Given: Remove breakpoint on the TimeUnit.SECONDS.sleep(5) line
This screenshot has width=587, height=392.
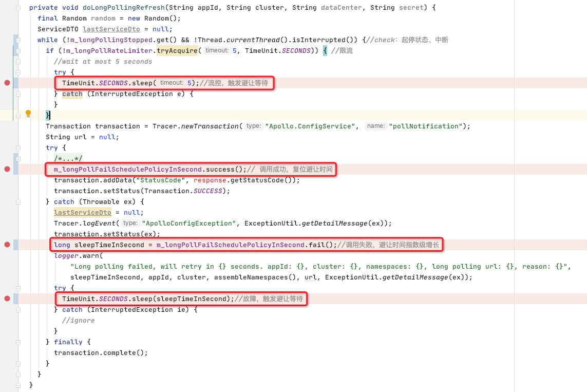Looking at the screenshot, I should point(7,83).
